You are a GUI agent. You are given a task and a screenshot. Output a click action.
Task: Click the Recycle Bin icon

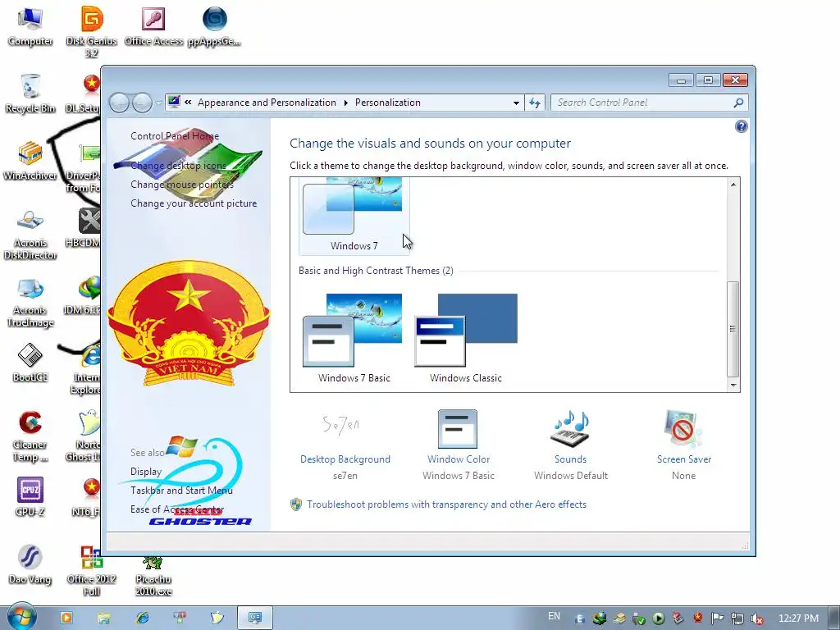[30, 94]
